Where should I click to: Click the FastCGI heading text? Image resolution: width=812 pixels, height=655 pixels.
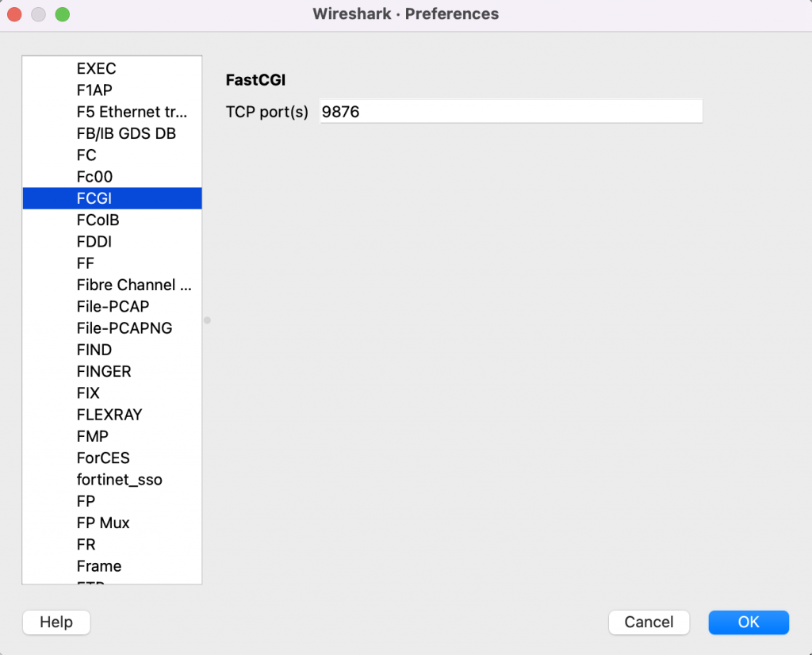[256, 80]
